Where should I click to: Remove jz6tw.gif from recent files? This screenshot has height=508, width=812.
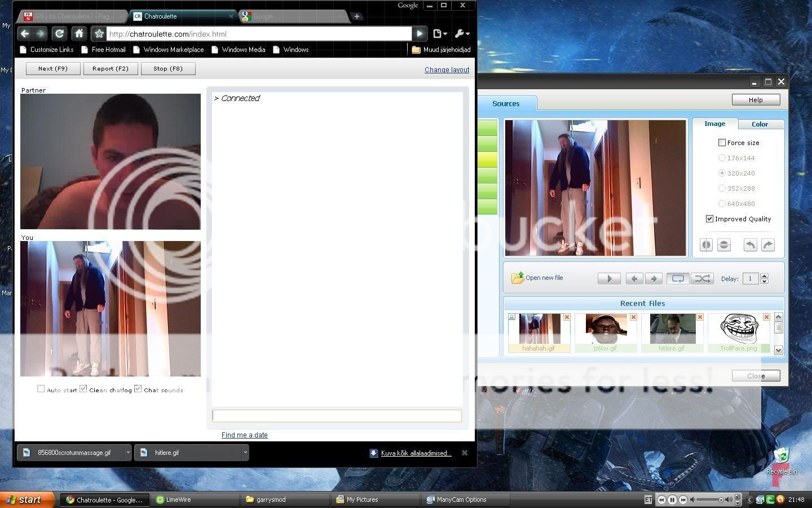(x=633, y=317)
